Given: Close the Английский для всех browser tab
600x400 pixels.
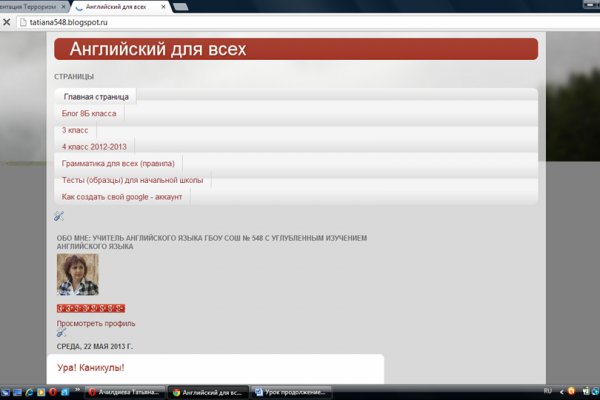Looking at the screenshot, I should pos(163,6).
